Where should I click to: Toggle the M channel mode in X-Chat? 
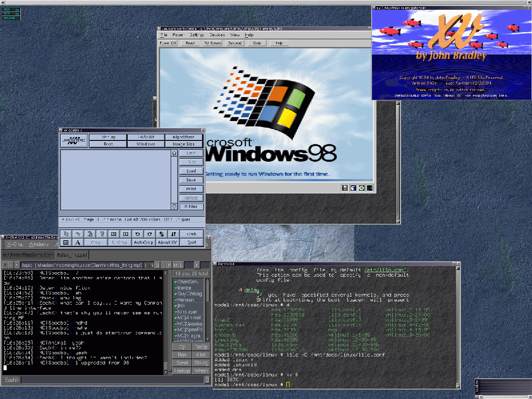(x=175, y=265)
